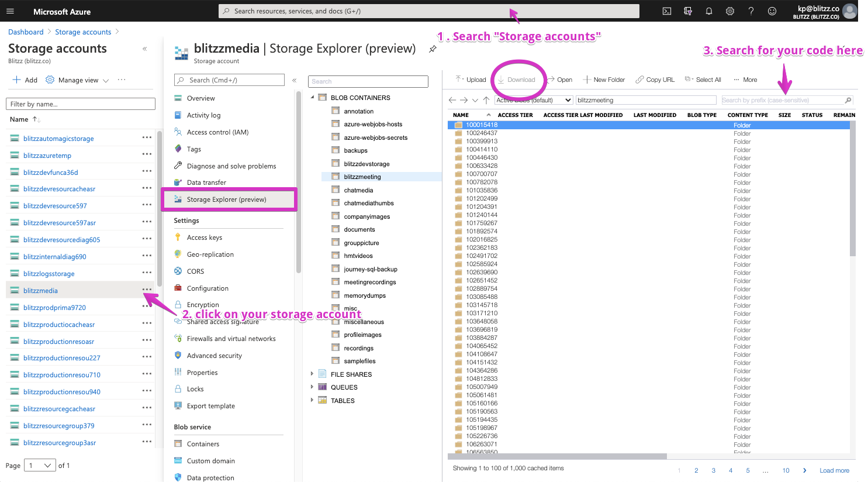868x482 pixels.
Task: Click Upload in the explorer toolbar
Action: point(471,80)
